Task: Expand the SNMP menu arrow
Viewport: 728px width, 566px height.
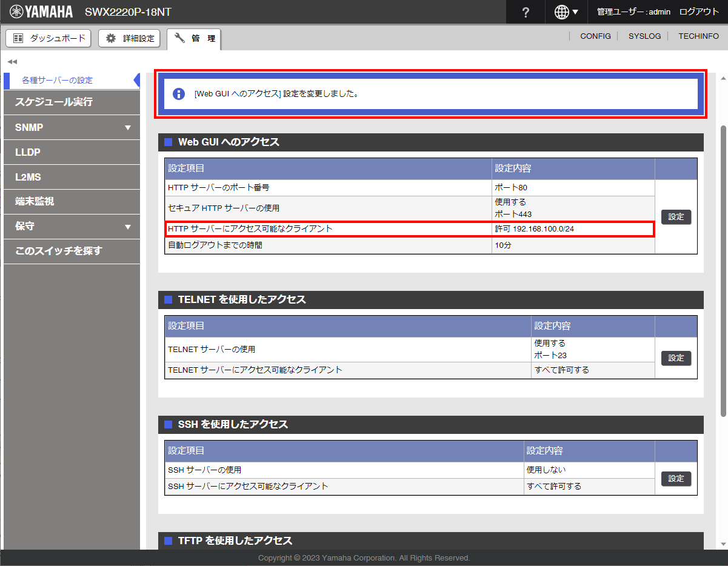Action: tap(127, 128)
